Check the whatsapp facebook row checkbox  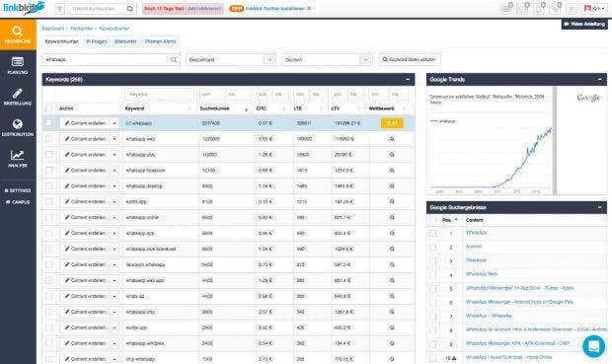48,170
